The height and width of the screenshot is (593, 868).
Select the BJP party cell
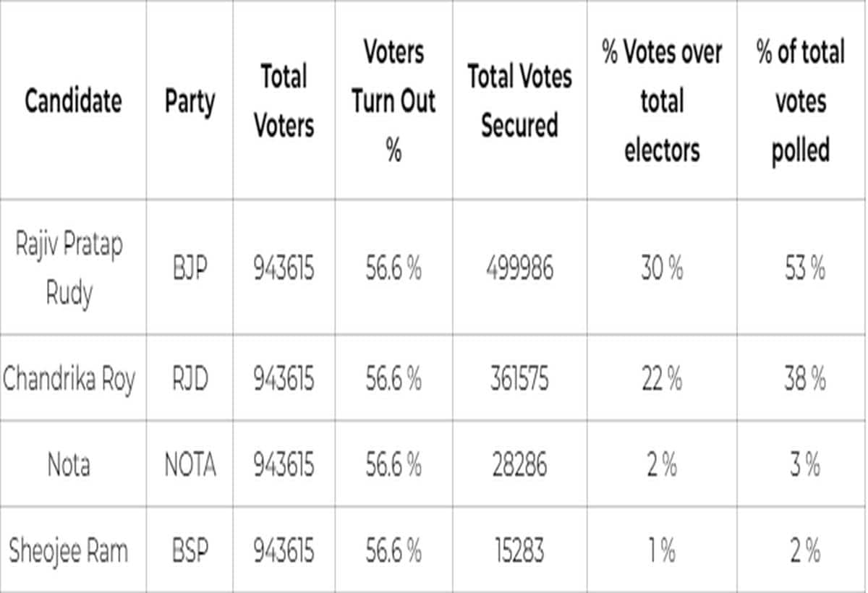tap(190, 269)
